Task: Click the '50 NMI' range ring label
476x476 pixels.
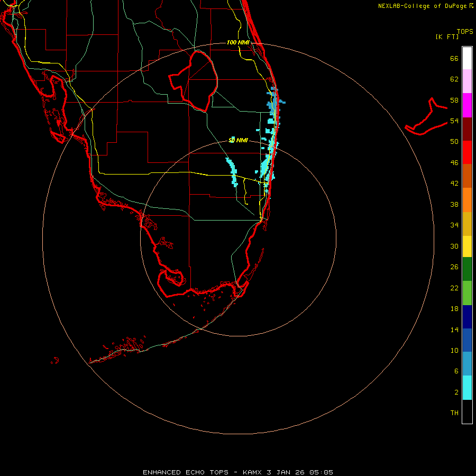Action: click(x=238, y=140)
